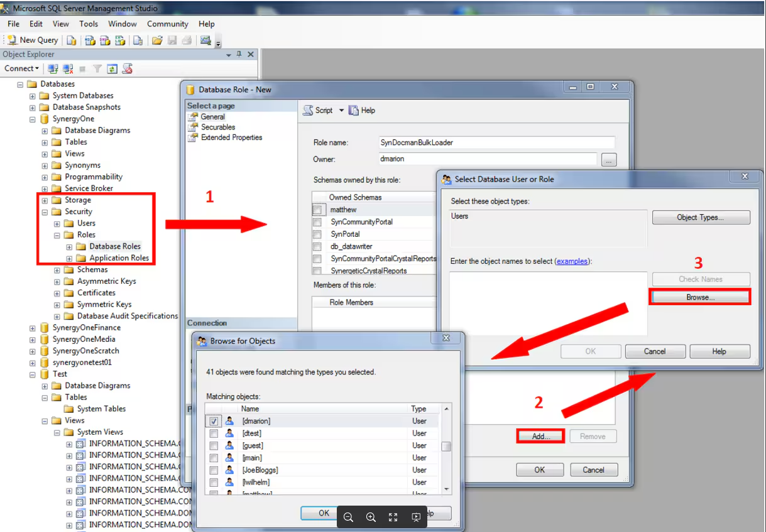Click the user icon beside [JoeBloggs]
This screenshot has height=532, width=766.
point(230,470)
